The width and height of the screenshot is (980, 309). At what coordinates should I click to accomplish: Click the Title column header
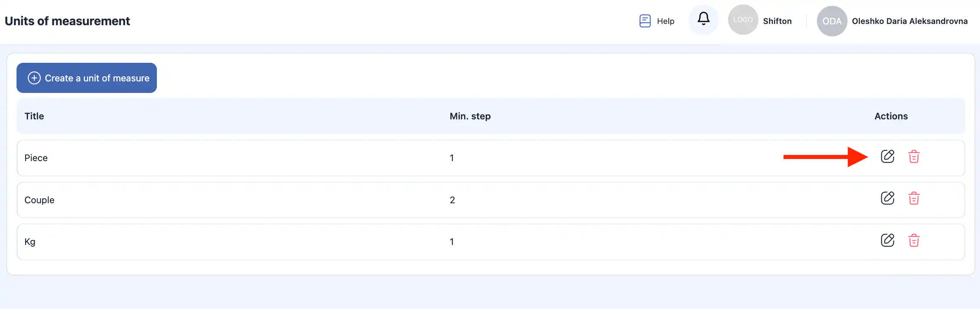34,116
